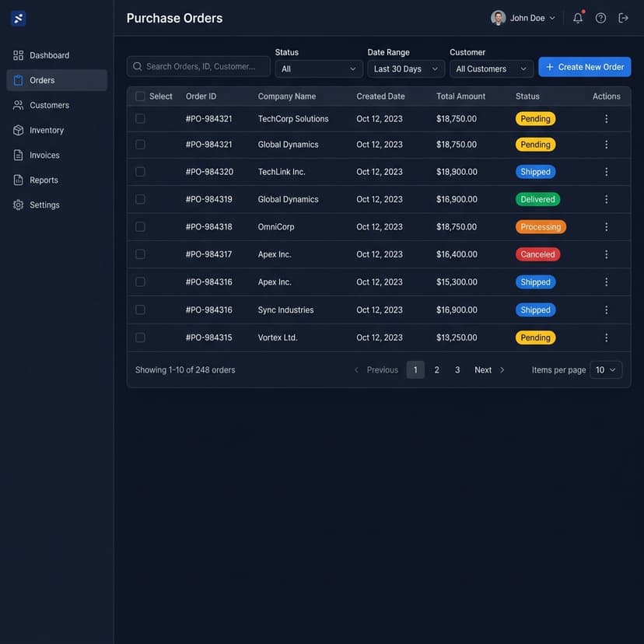The height and width of the screenshot is (644, 644).
Task: Open Customers in the sidebar
Action: click(x=57, y=105)
